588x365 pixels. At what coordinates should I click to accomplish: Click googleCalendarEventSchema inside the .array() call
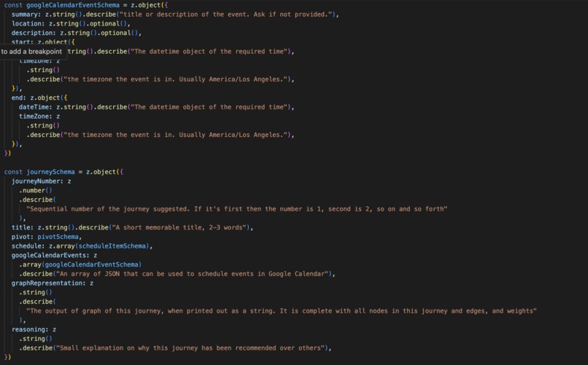click(x=91, y=264)
